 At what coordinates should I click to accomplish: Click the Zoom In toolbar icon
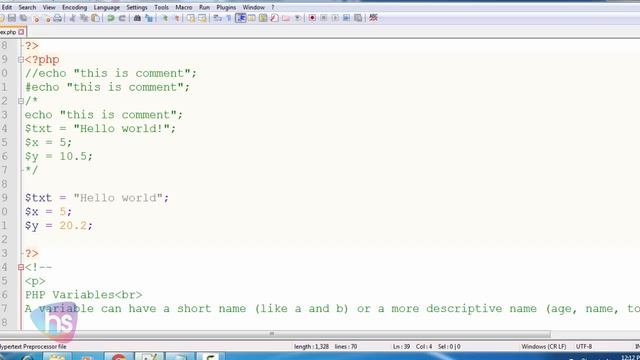[165, 18]
